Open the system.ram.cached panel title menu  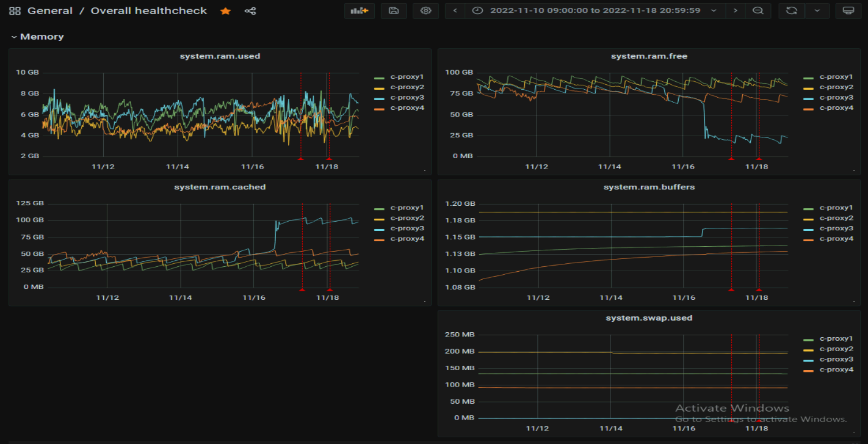[220, 187]
